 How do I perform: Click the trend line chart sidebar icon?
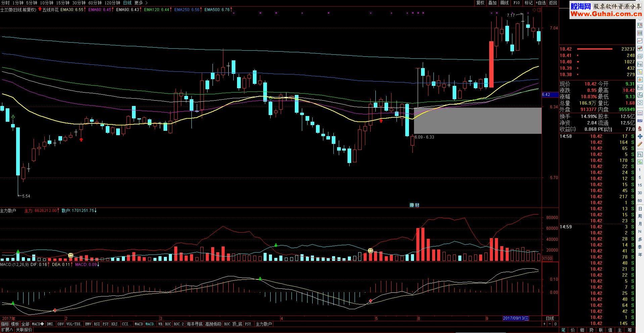pyautogui.click(x=640, y=41)
